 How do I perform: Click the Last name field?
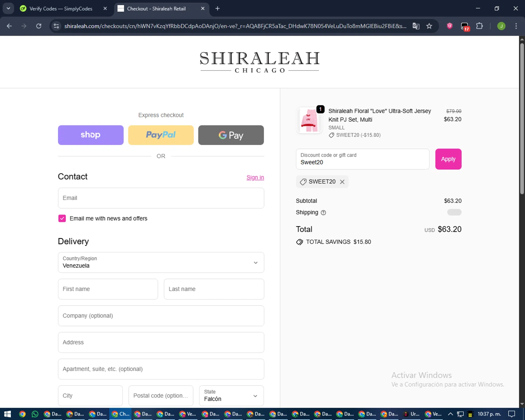pos(214,289)
